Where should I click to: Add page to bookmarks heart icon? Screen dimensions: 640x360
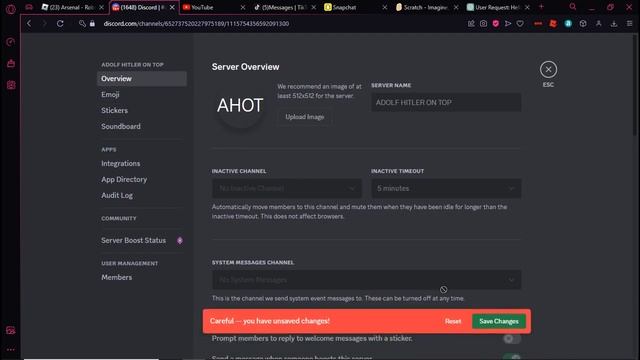520,24
